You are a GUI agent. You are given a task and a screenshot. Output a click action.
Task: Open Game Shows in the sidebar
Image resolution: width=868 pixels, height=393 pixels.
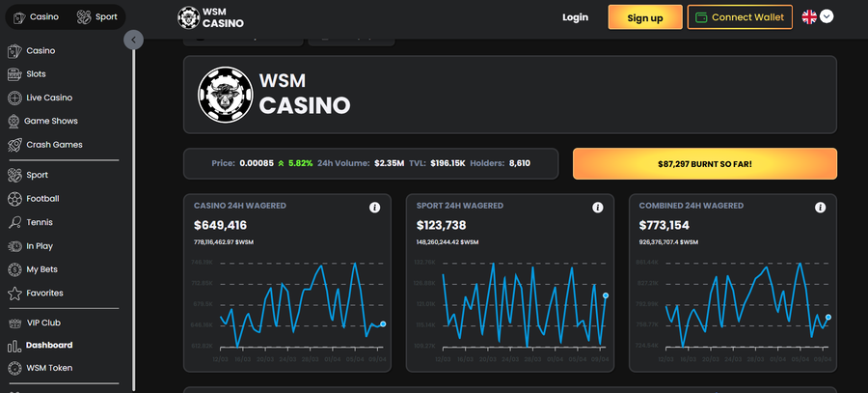51,122
